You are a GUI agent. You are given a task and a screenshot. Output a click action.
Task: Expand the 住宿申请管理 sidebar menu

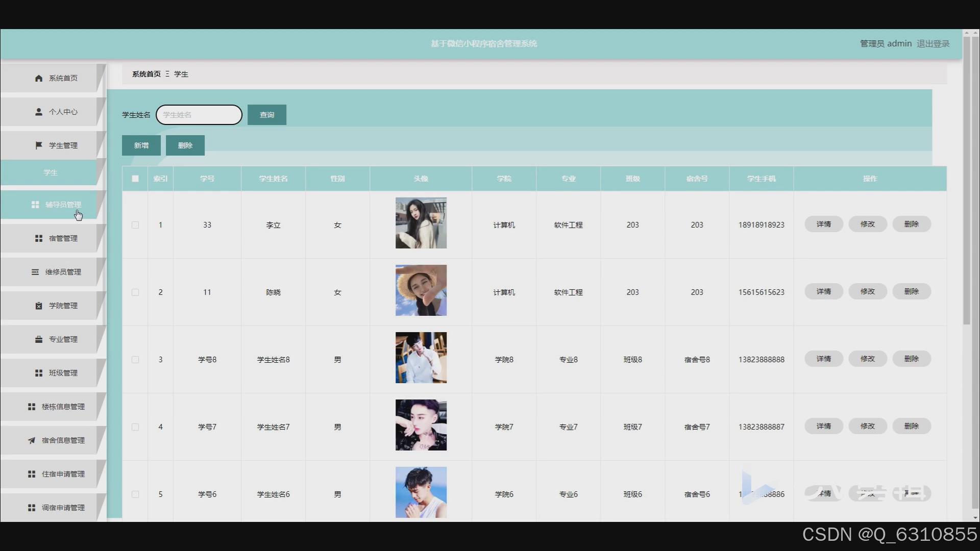coord(63,474)
